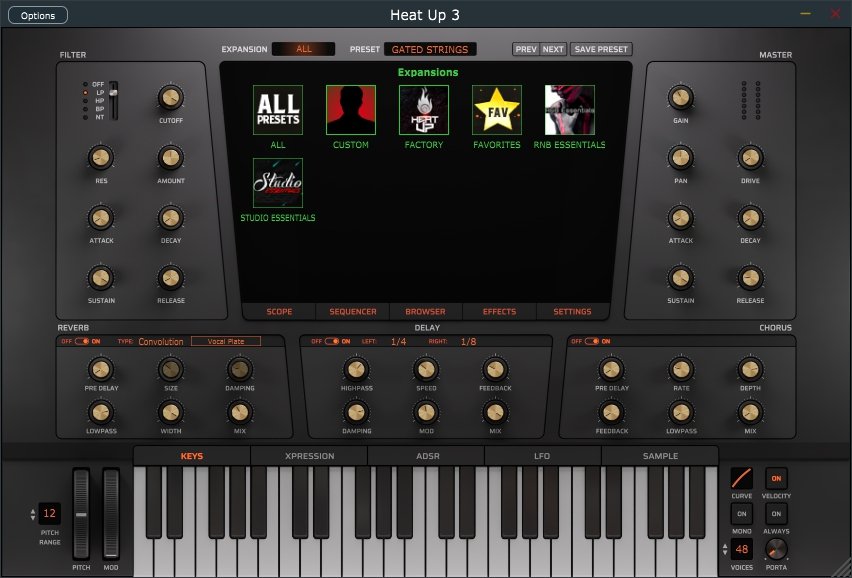Open the Preset Gated Strings dropdown

[430, 49]
